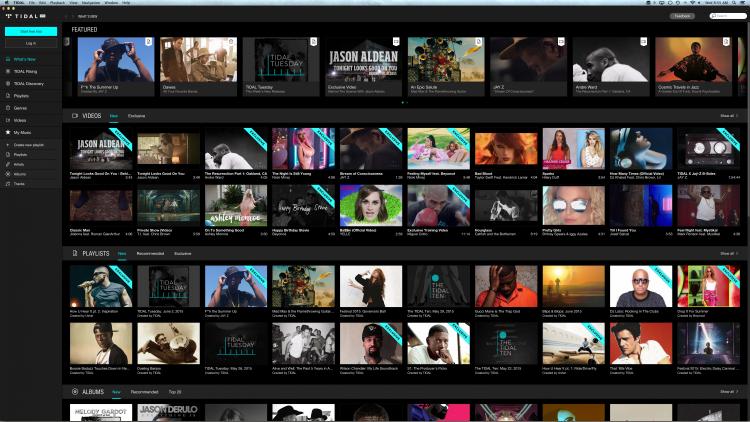The image size is (750, 422).
Task: Switch to Top 20 tab in the Albums section
Action: click(175, 392)
